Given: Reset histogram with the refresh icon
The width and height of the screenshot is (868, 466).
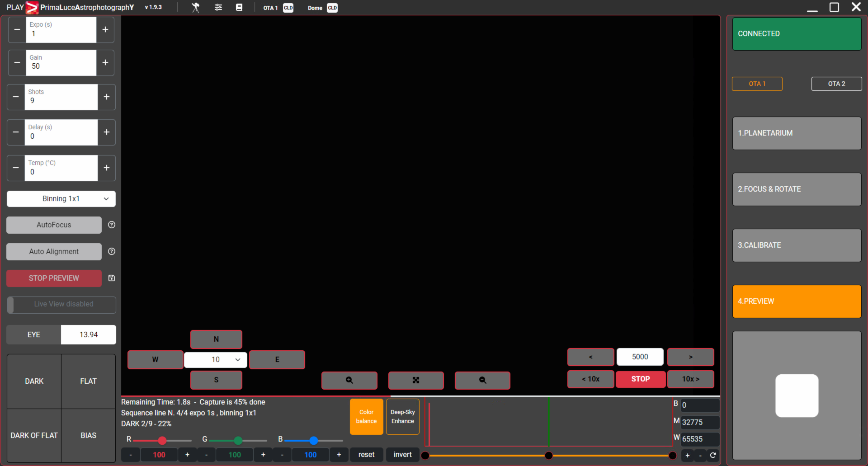Looking at the screenshot, I should point(713,455).
